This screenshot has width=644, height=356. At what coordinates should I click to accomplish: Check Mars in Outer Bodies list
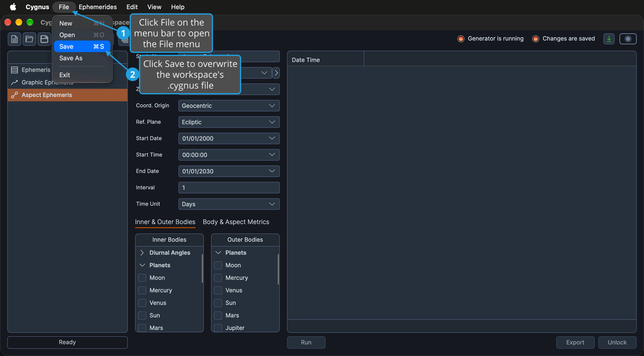[x=218, y=315]
